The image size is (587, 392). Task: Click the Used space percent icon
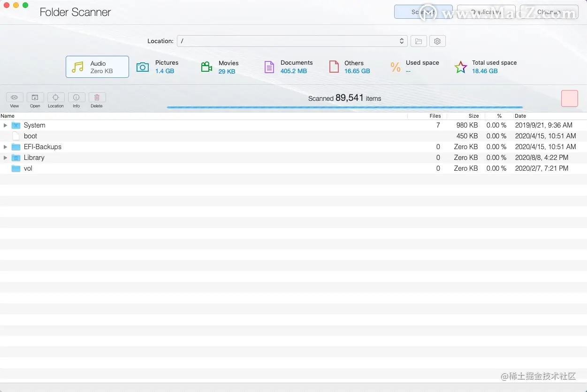396,67
